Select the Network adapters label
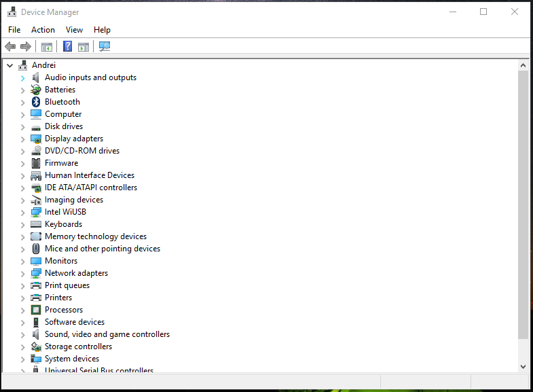 tap(77, 273)
